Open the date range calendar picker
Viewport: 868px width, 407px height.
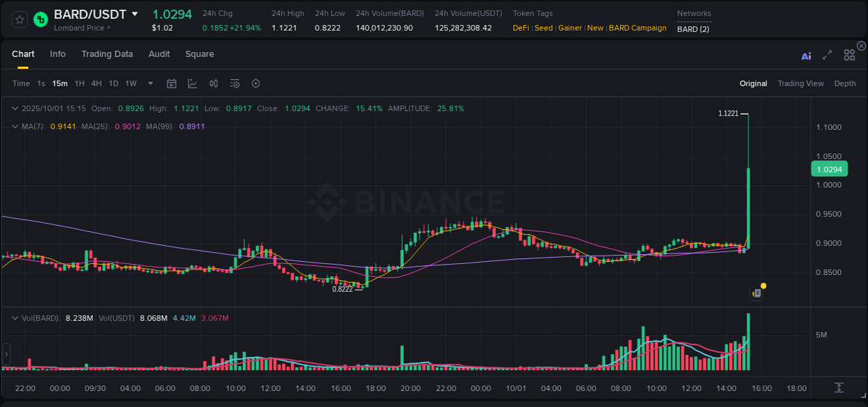click(172, 83)
